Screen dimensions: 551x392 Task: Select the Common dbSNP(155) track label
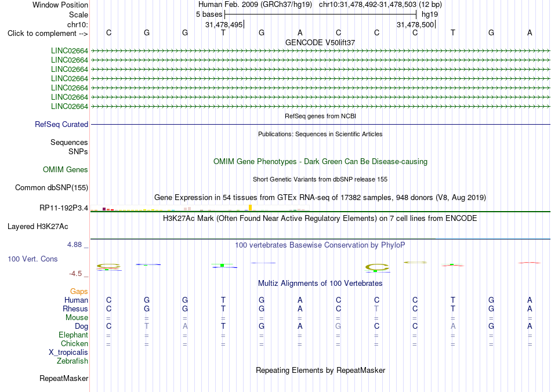tap(52, 187)
